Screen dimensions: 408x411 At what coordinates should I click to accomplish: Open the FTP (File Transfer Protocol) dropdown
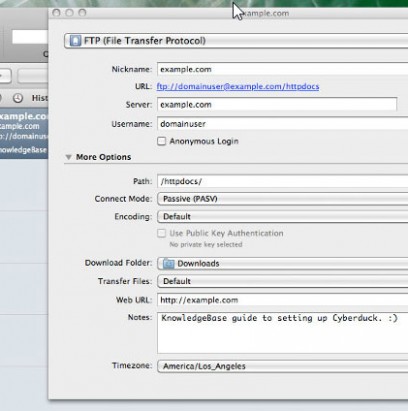click(x=236, y=41)
